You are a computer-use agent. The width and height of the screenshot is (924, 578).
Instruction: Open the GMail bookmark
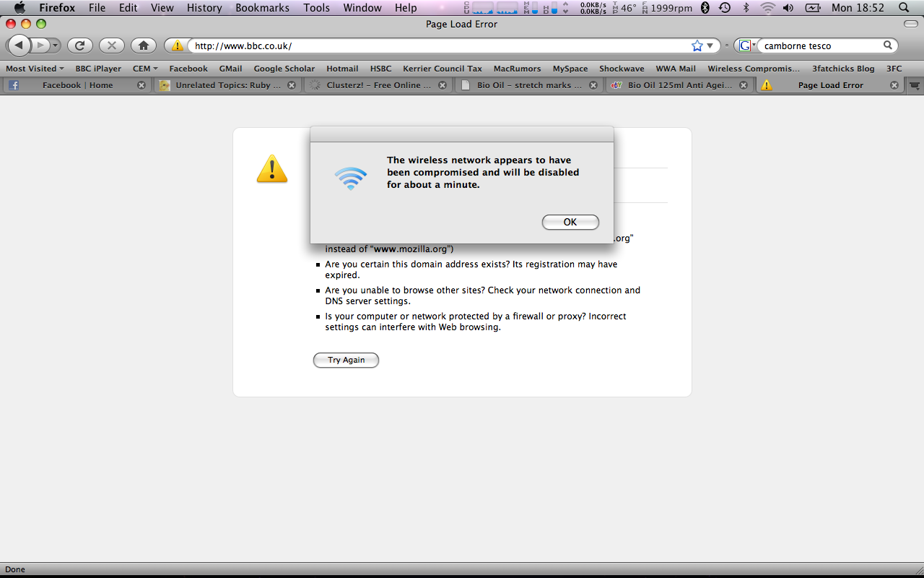230,69
